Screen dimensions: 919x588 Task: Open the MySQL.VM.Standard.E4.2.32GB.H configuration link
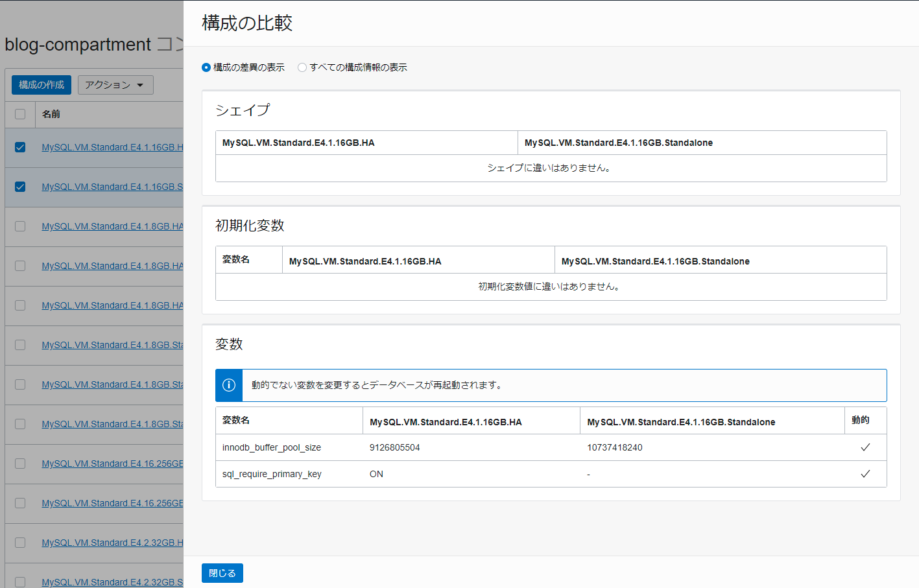pos(112,543)
